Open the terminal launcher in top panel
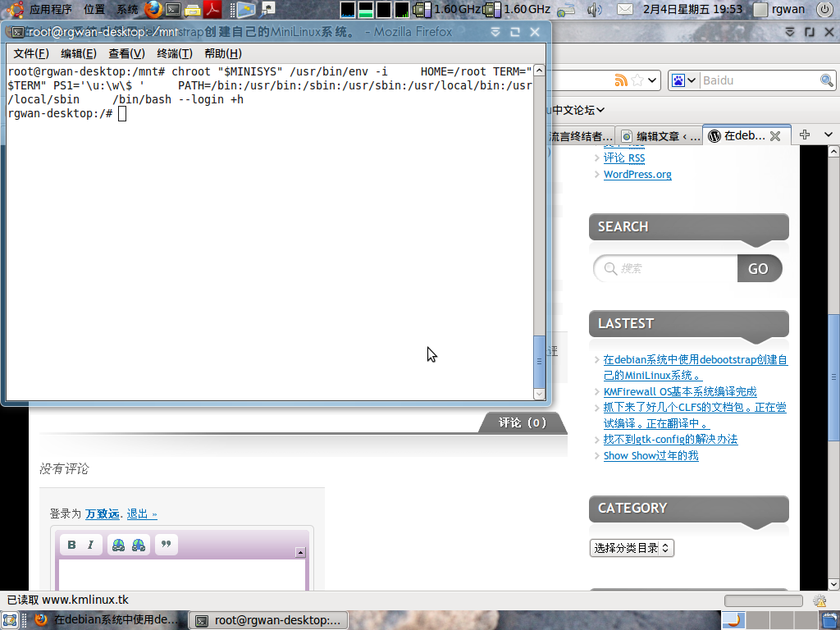The image size is (840, 630). 173,10
